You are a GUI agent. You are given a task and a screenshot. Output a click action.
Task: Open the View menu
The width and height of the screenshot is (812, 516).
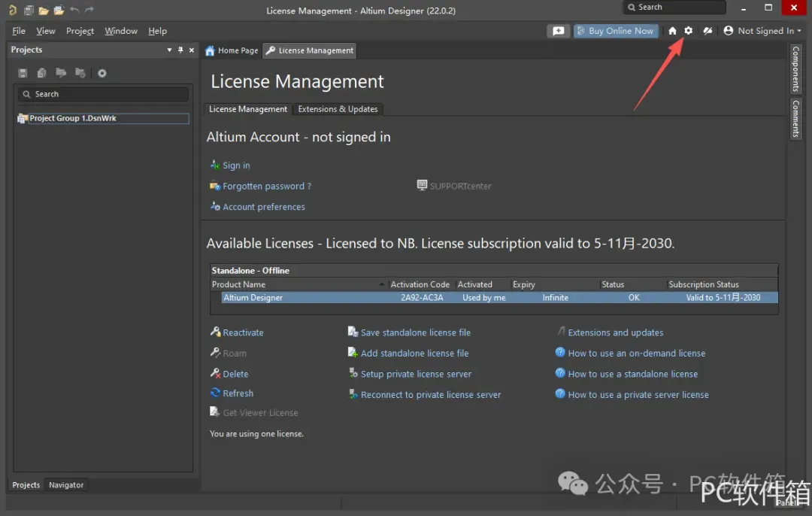click(x=46, y=31)
